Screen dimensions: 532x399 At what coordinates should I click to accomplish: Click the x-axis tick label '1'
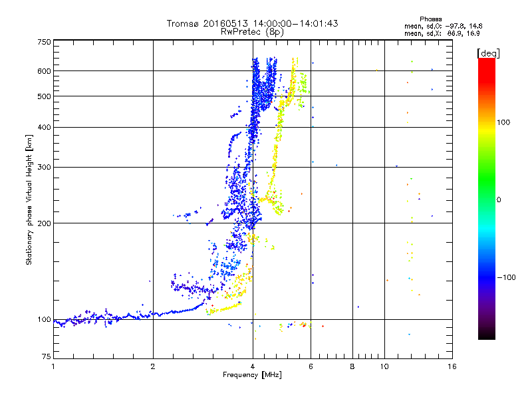click(x=53, y=366)
